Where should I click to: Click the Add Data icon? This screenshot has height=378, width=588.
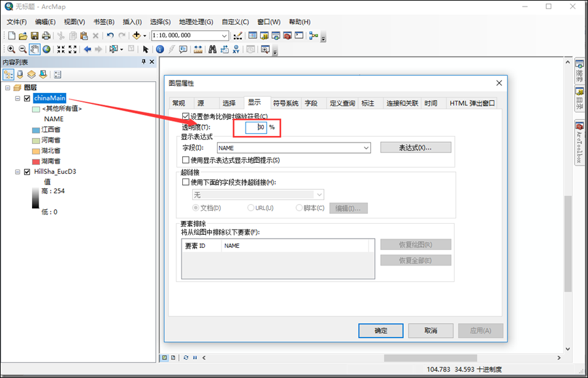coord(136,35)
